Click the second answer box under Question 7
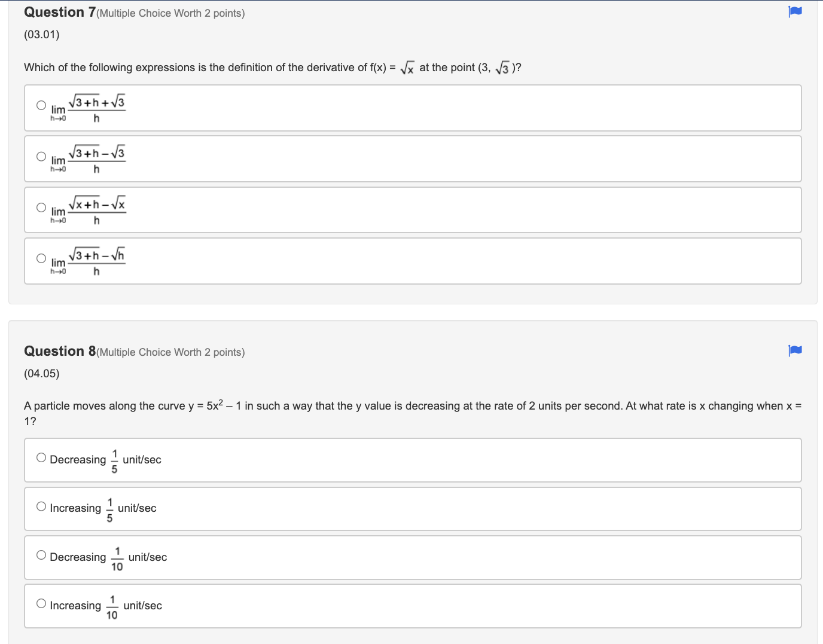823x644 pixels. coord(412,158)
